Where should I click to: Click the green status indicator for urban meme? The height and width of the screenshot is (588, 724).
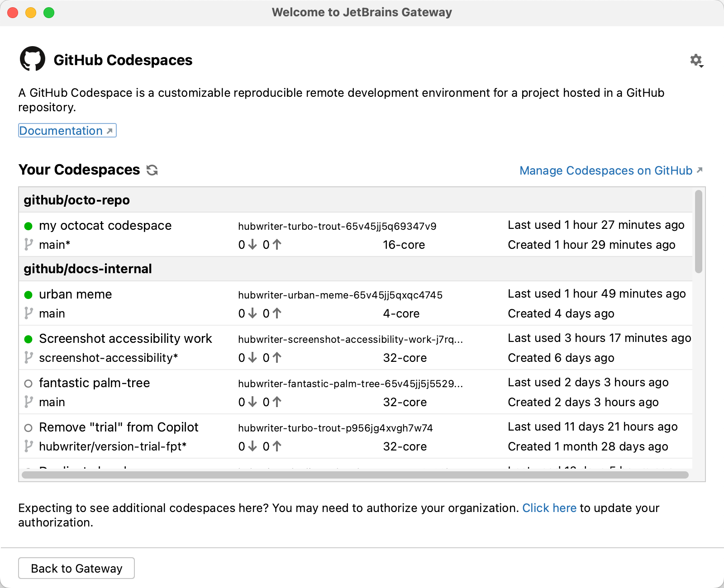pyautogui.click(x=29, y=294)
